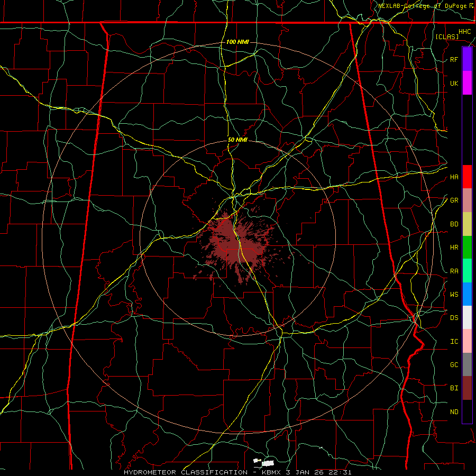Viewport: 476px width, 476px height.
Task: Click the magenta UK color swatch
Action: pos(467,83)
